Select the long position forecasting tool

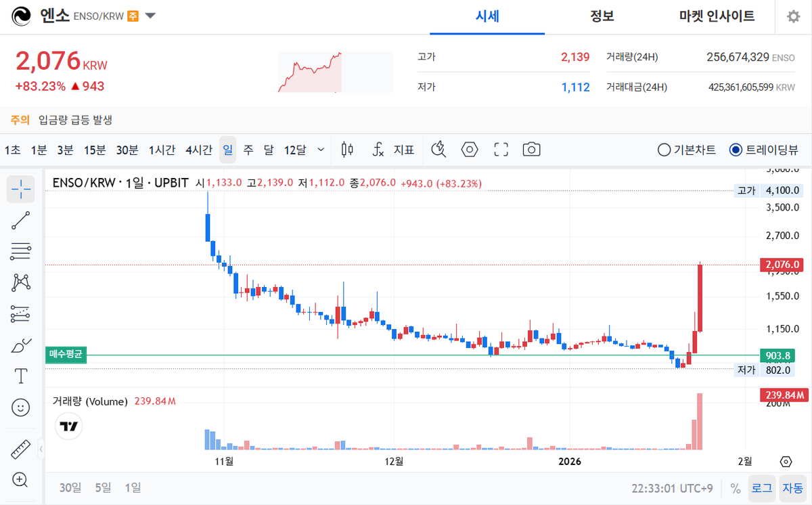click(x=21, y=313)
